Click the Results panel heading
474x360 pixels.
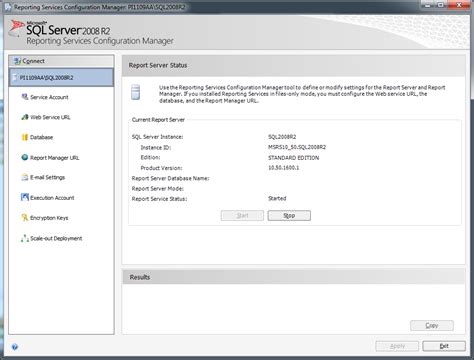(x=140, y=277)
